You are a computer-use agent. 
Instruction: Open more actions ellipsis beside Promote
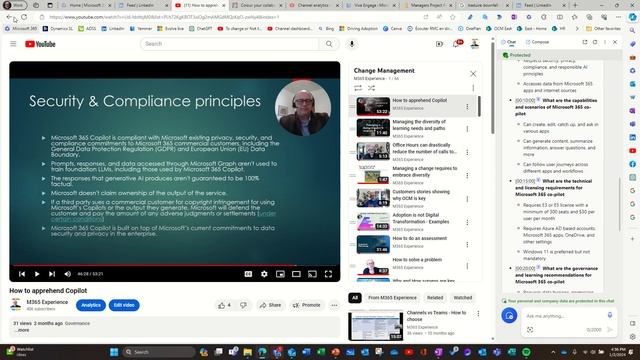point(334,305)
